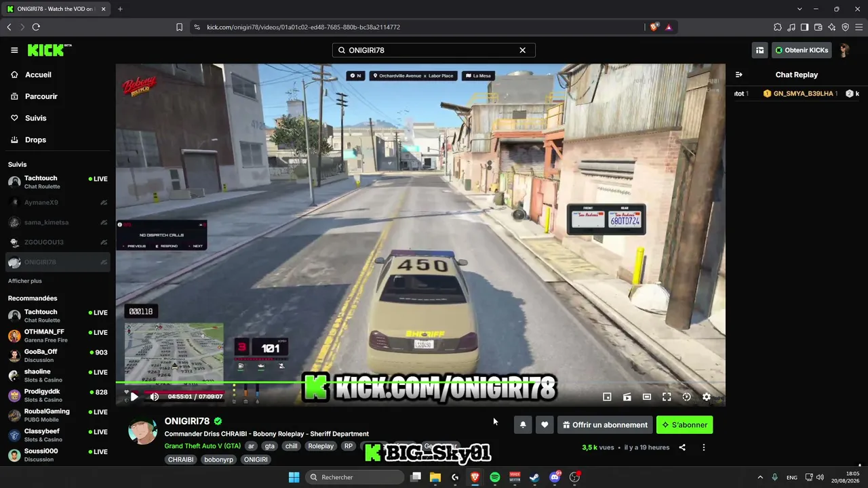Viewport: 868px width, 488px height.
Task: Mute the video player volume
Action: tap(155, 396)
